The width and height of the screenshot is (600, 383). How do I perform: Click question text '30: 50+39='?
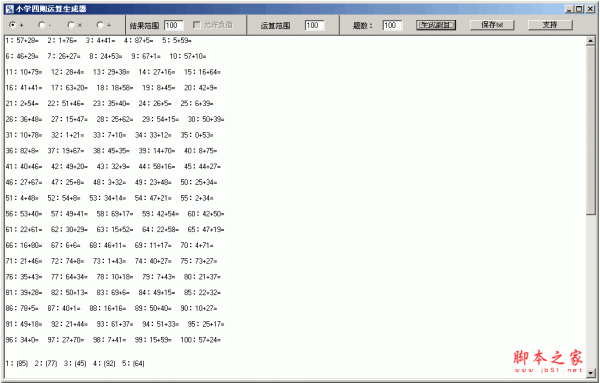[x=206, y=119]
